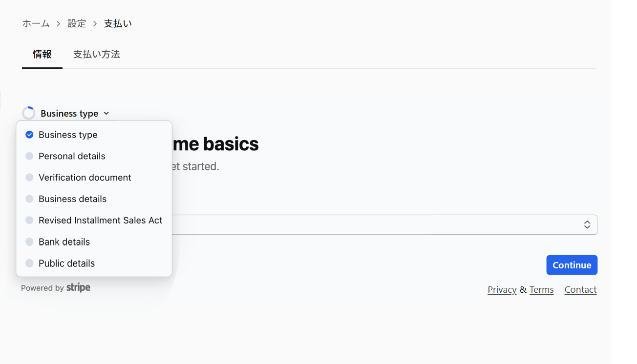This screenshot has width=637, height=364.
Task: Click the blue checkmark icon next to Business type
Action: click(x=29, y=134)
